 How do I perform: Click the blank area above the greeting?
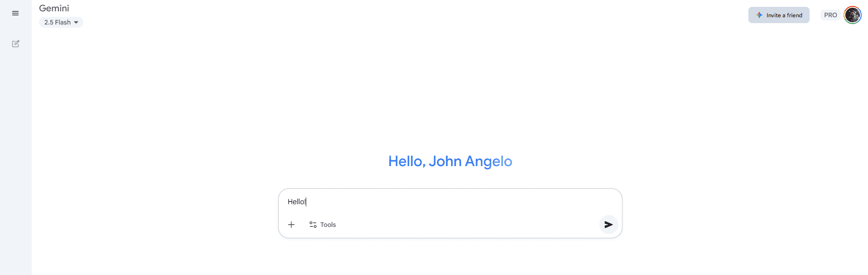(450, 91)
